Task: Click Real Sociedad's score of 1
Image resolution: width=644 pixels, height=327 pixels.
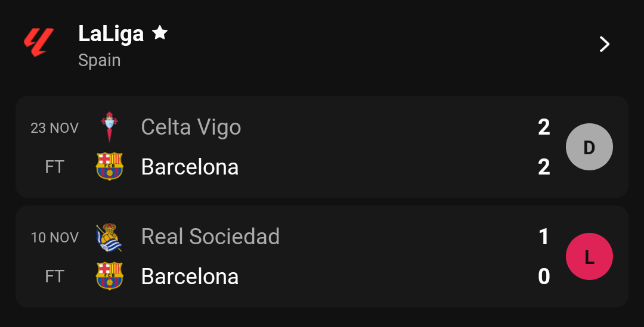Action: coord(544,236)
